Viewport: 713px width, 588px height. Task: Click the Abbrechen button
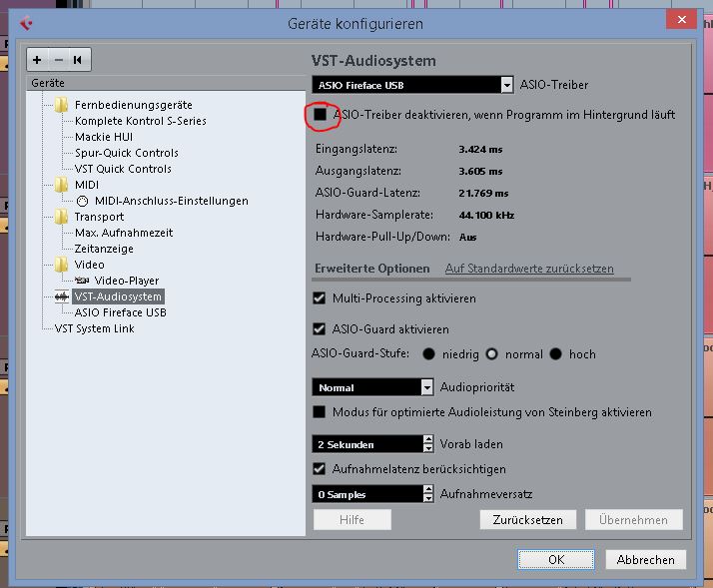(x=646, y=559)
